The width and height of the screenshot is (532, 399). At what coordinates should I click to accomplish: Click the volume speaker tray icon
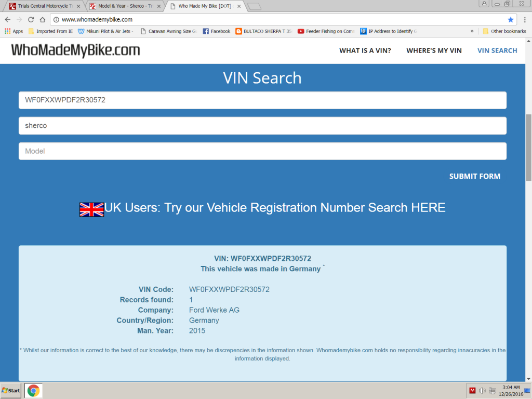click(482, 390)
